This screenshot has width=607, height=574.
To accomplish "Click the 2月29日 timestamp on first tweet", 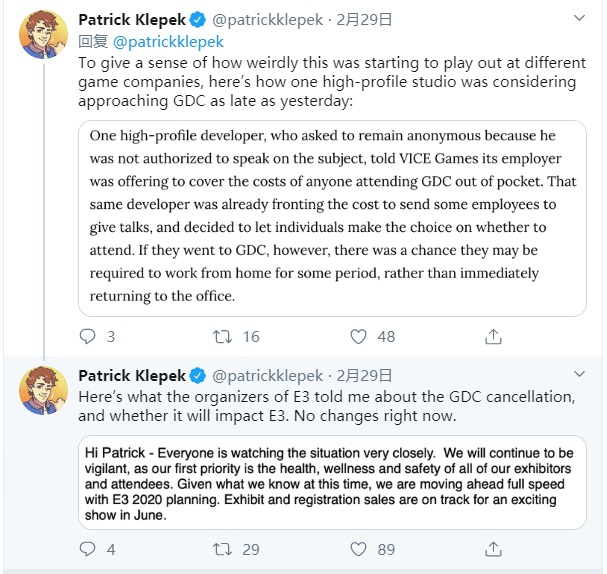I will (x=365, y=19).
